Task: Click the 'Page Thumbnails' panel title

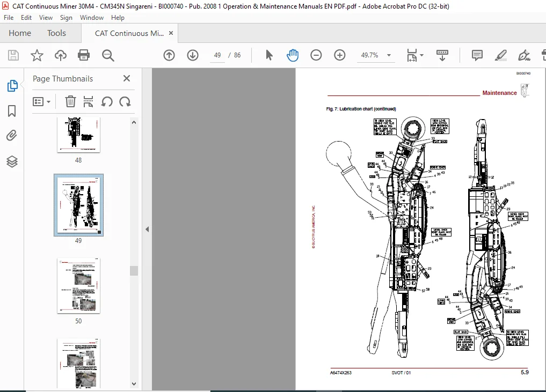Action: (63, 79)
